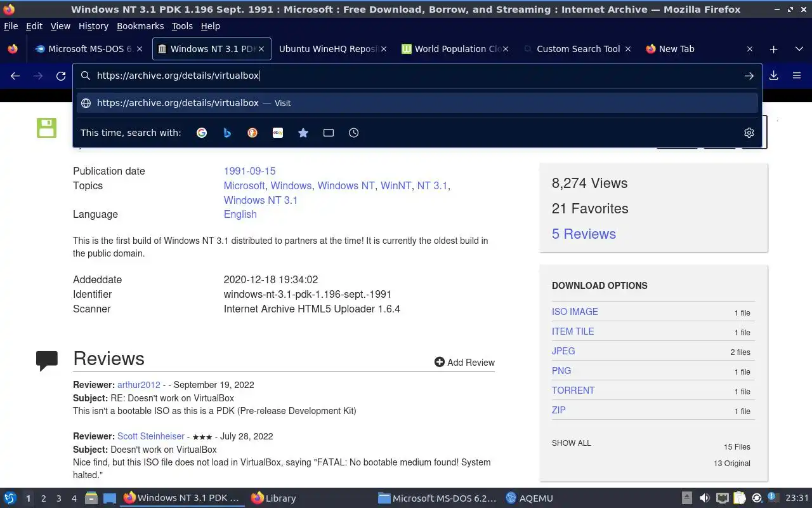Viewport: 812px width, 508px height.
Task: Open publication date 1991-09-15 link
Action: (x=249, y=171)
